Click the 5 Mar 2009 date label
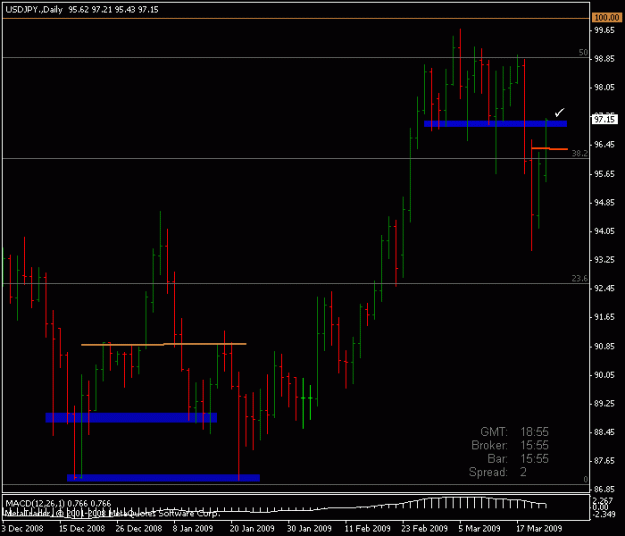This screenshot has height=536, width=625. pyautogui.click(x=479, y=528)
